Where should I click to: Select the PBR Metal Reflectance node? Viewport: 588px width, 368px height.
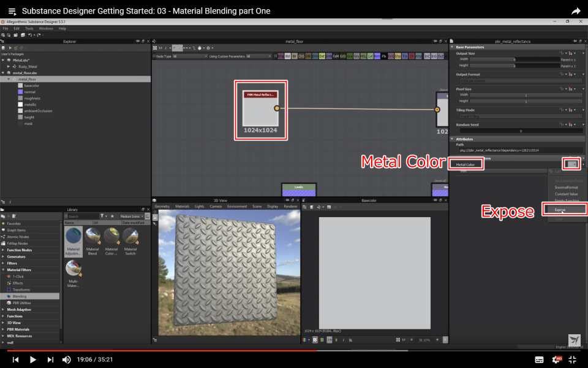pyautogui.click(x=260, y=108)
